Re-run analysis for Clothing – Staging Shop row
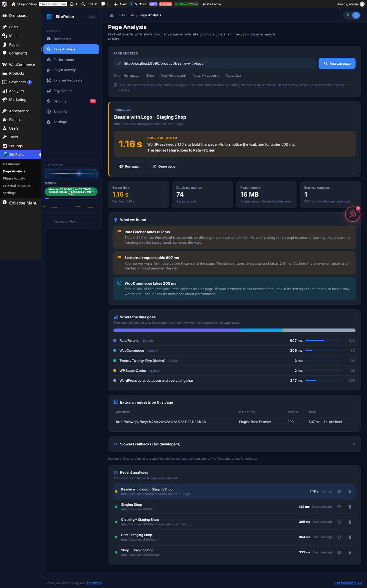 pos(339,522)
